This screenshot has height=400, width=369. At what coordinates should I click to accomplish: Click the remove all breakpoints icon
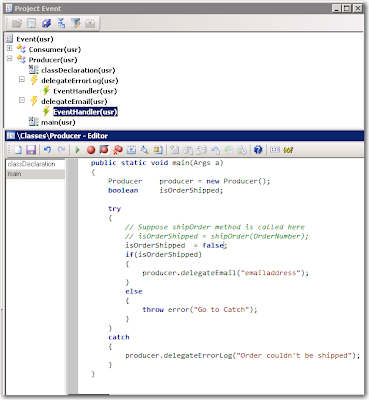click(x=117, y=150)
